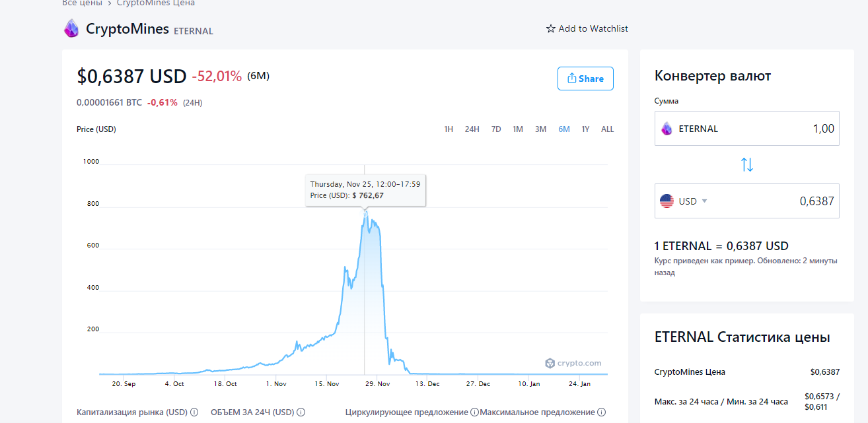The image size is (868, 423).
Task: Click the 15. Nov x-axis date label
Action: click(326, 383)
